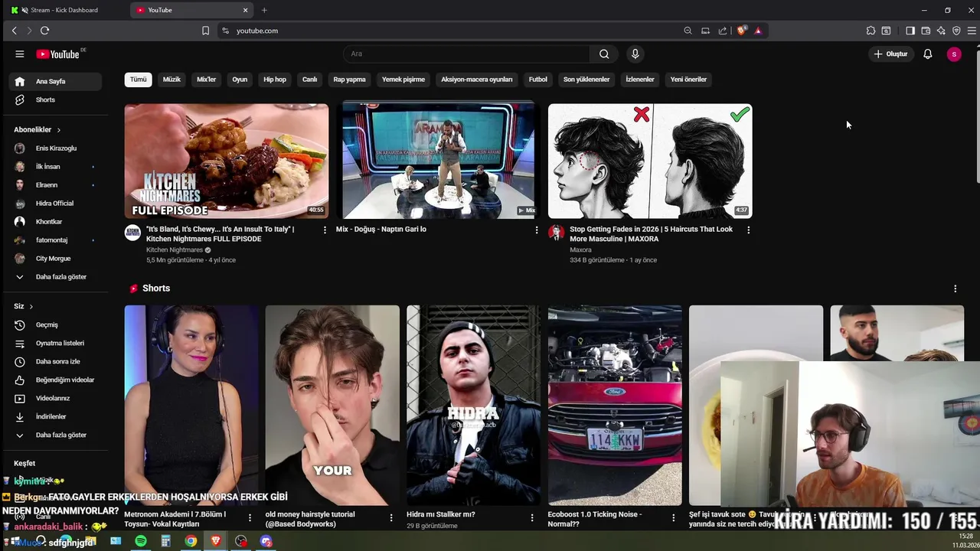Click the browser reload button
The width and height of the screenshot is (980, 551).
click(44, 31)
